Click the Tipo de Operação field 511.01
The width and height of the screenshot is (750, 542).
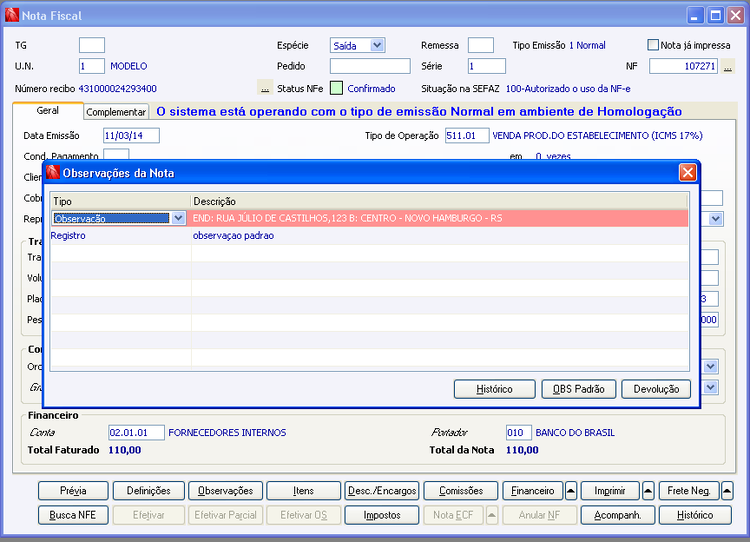(467, 135)
